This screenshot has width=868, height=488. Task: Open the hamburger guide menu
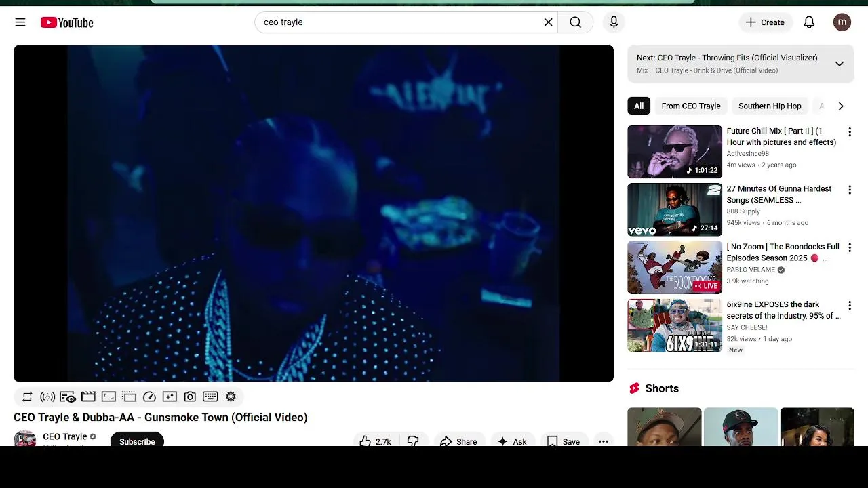[20, 22]
